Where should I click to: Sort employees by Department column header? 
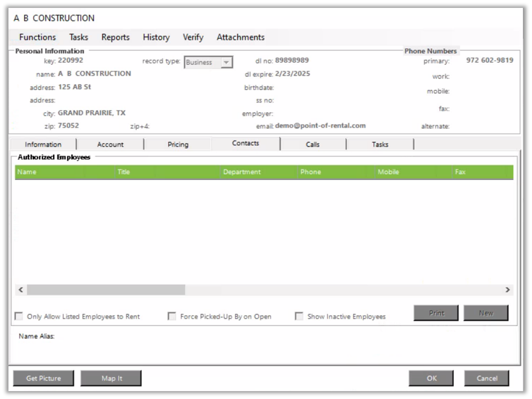[241, 172]
